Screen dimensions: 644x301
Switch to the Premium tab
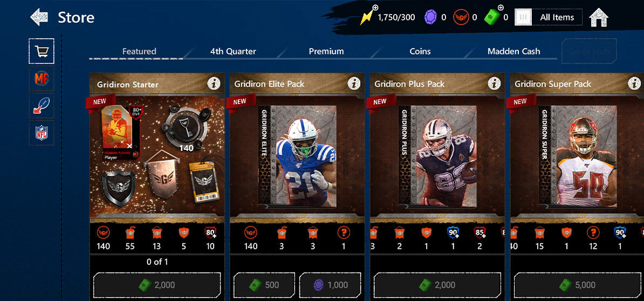click(x=326, y=51)
